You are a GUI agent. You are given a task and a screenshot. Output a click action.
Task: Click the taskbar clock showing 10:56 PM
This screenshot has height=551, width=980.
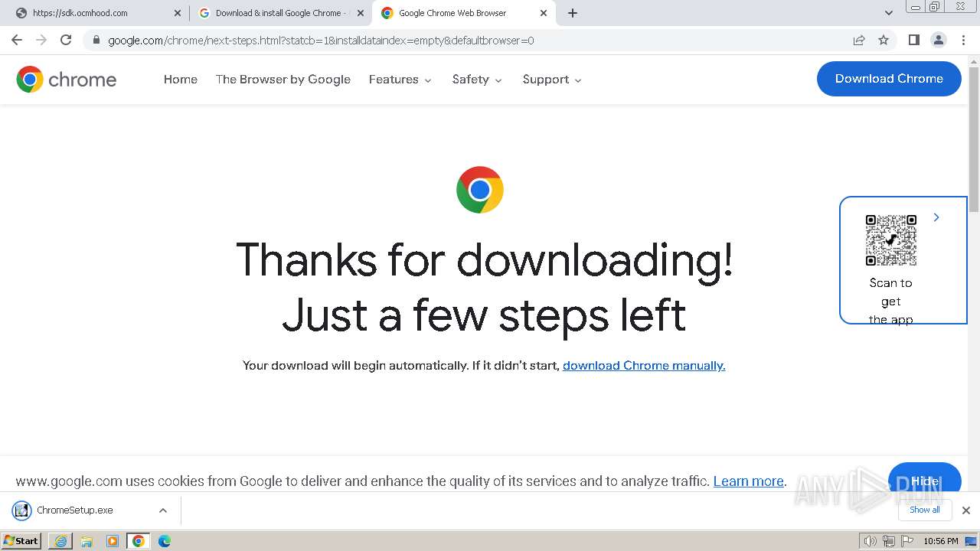coord(940,541)
